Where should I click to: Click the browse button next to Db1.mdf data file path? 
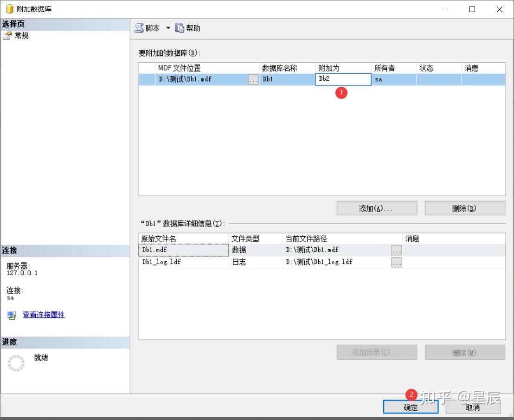[396, 250]
